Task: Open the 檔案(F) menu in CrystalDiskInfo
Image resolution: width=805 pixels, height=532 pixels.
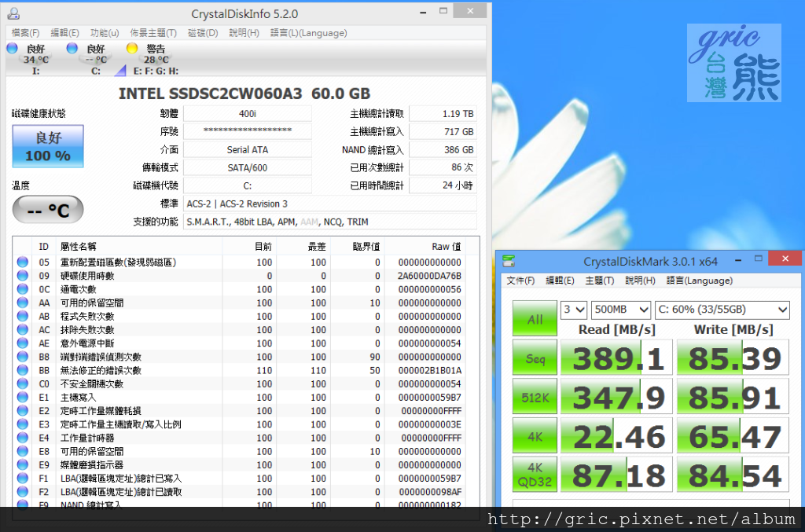Action: tap(25, 33)
